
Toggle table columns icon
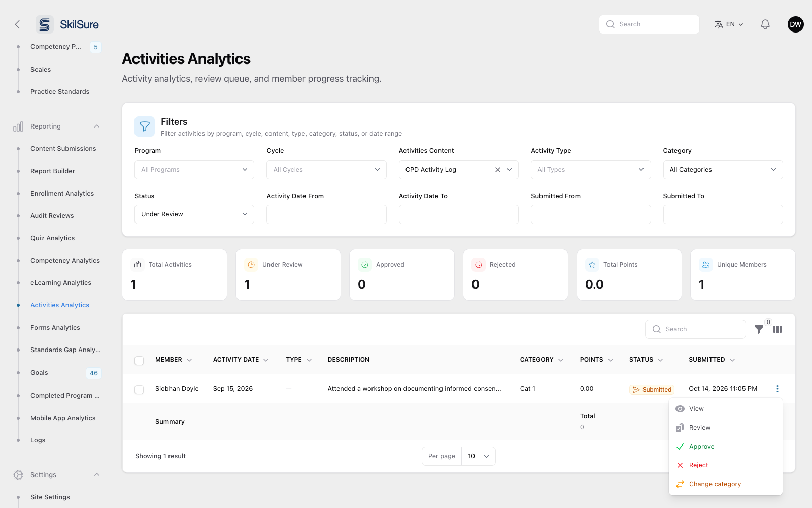pyautogui.click(x=777, y=329)
